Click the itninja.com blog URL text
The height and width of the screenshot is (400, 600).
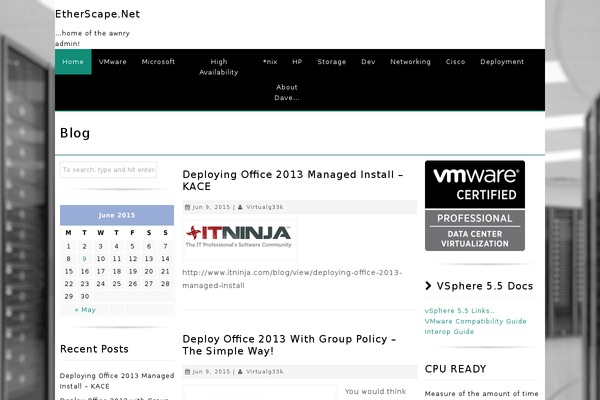pos(292,279)
